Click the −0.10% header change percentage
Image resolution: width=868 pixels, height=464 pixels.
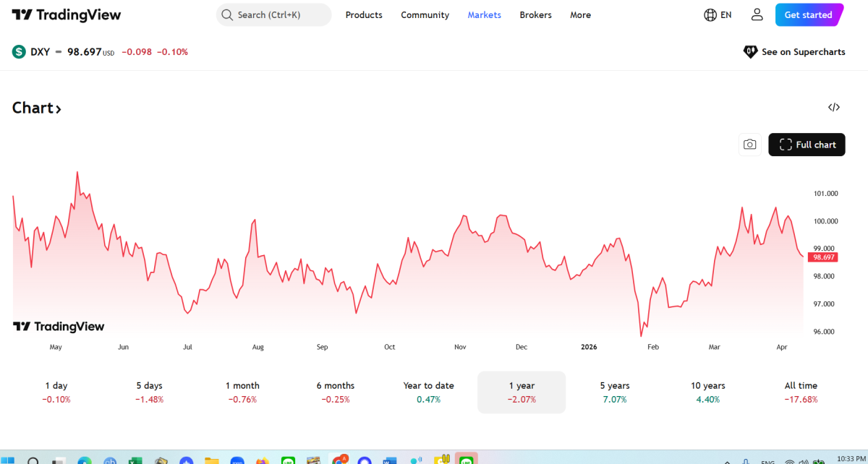172,52
